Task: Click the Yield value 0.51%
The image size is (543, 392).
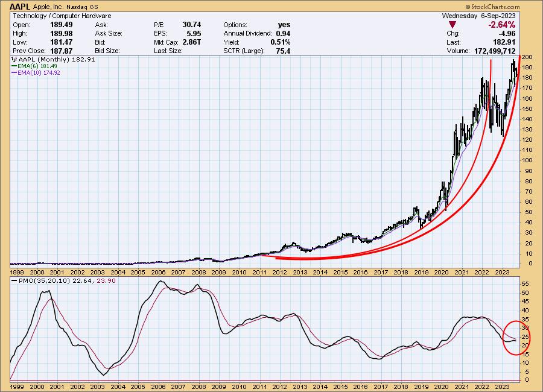Action: [x=280, y=42]
